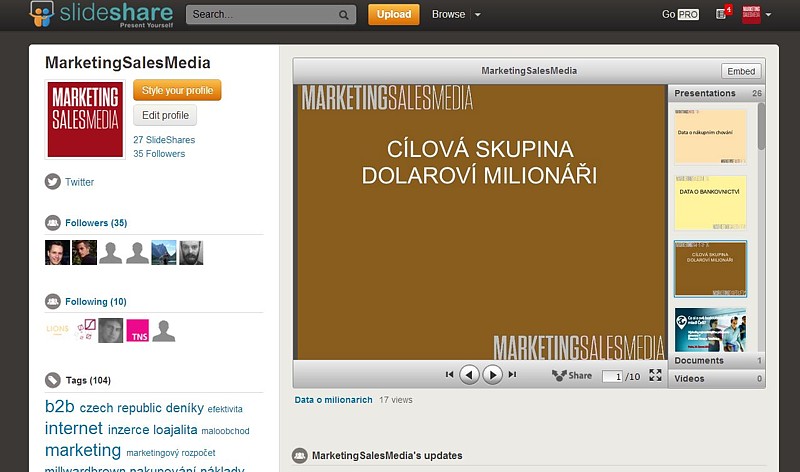This screenshot has width=800, height=472.
Task: Toggle fullscreen view icon
Action: [655, 376]
